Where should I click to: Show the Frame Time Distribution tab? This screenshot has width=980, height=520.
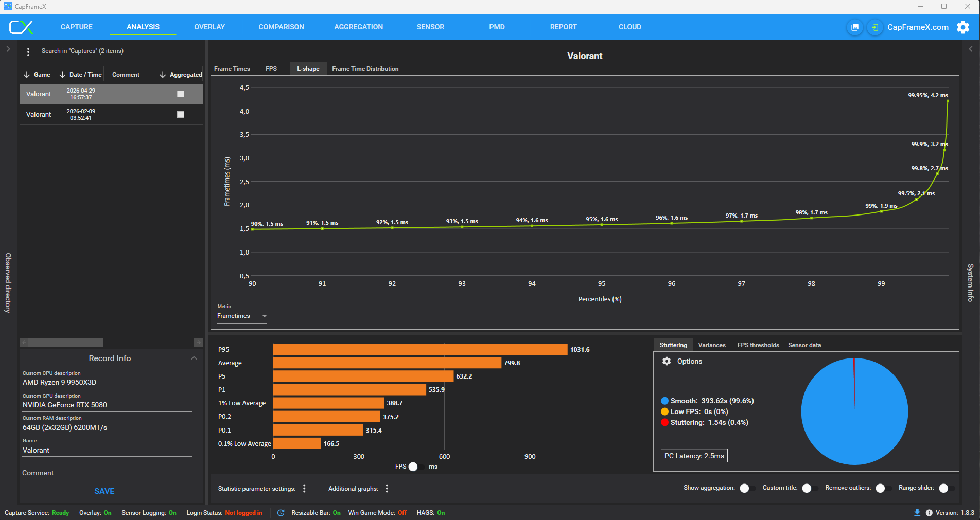click(365, 69)
